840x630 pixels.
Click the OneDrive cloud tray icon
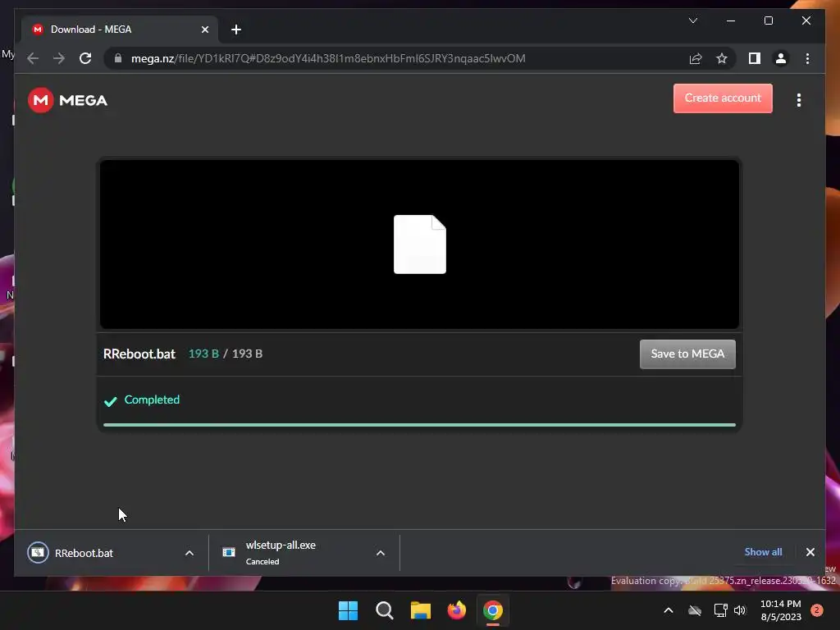[x=695, y=610]
